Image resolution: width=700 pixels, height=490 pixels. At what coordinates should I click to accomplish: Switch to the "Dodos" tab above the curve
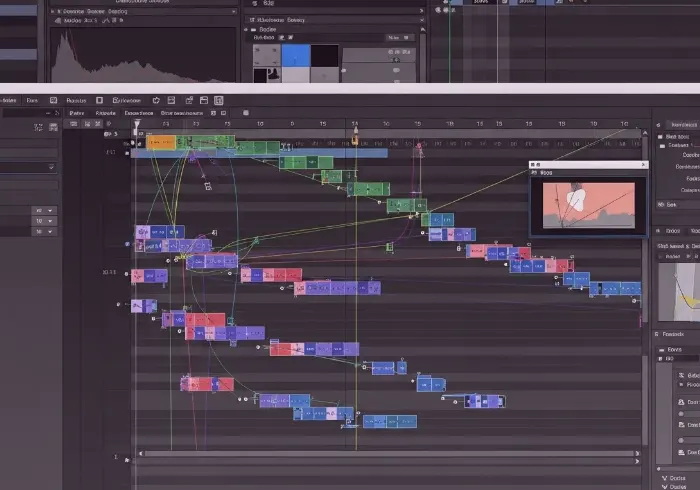click(x=673, y=231)
